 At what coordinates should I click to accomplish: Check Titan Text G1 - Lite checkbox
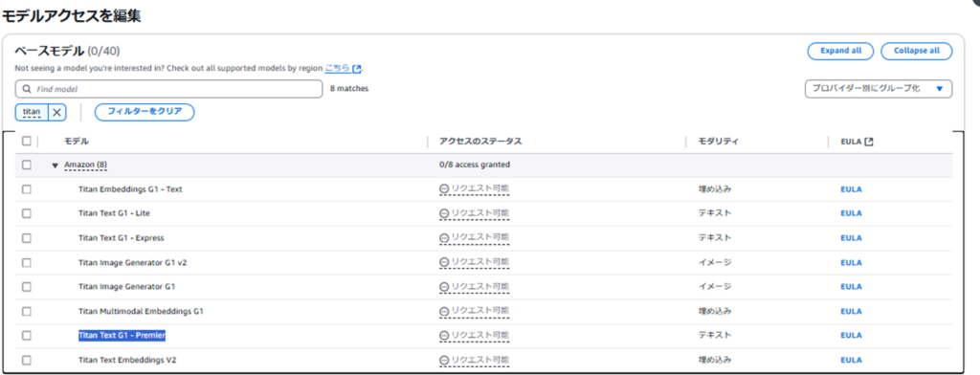coord(26,213)
